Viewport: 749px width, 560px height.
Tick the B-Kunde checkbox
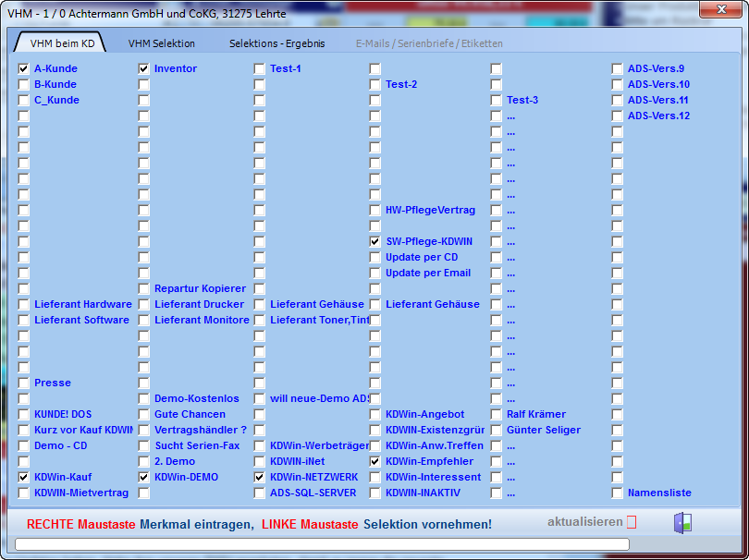(x=23, y=84)
